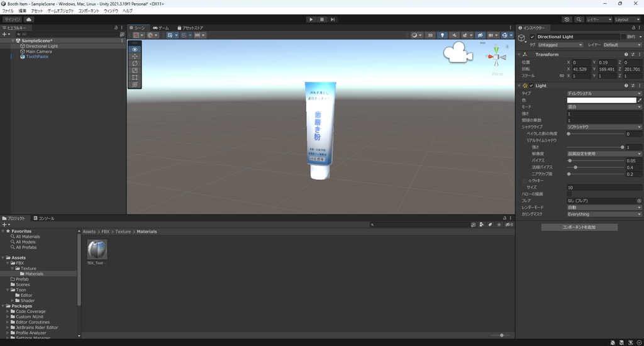The image size is (644, 346).
Task: Toggle constrained proportions link for Scale
Action: pyautogui.click(x=562, y=76)
